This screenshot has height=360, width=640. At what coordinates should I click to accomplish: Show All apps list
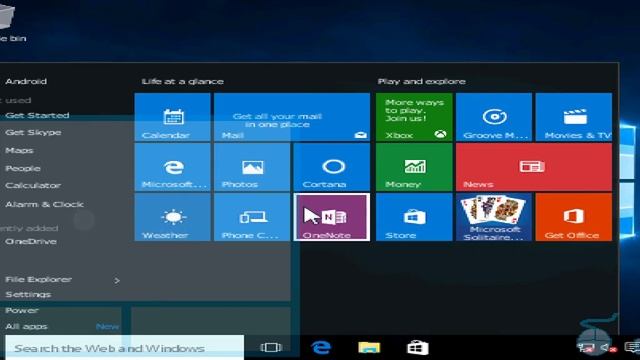coord(27,327)
